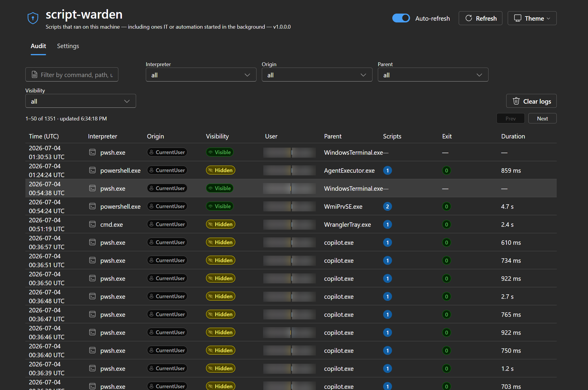Click the scripts count badge 2 for WmiPrvSE.exe

coord(388,206)
